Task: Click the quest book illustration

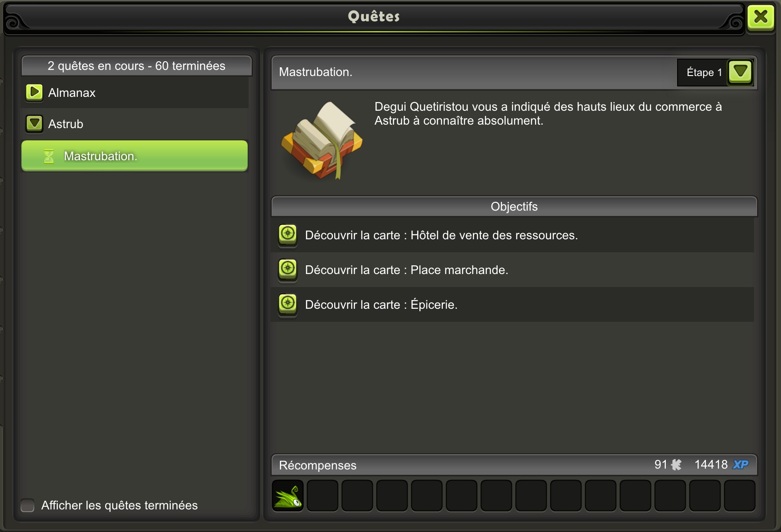Action: (322, 140)
